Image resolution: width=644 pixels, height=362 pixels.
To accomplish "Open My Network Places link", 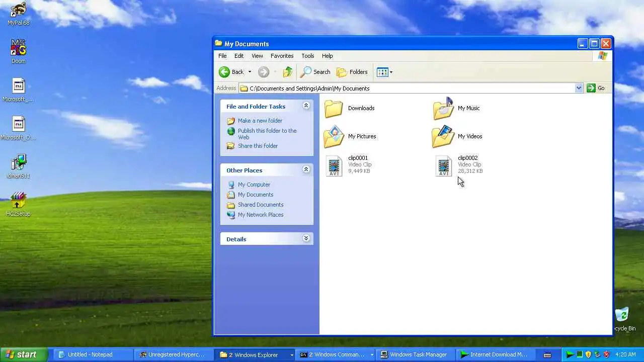I will 261,215.
